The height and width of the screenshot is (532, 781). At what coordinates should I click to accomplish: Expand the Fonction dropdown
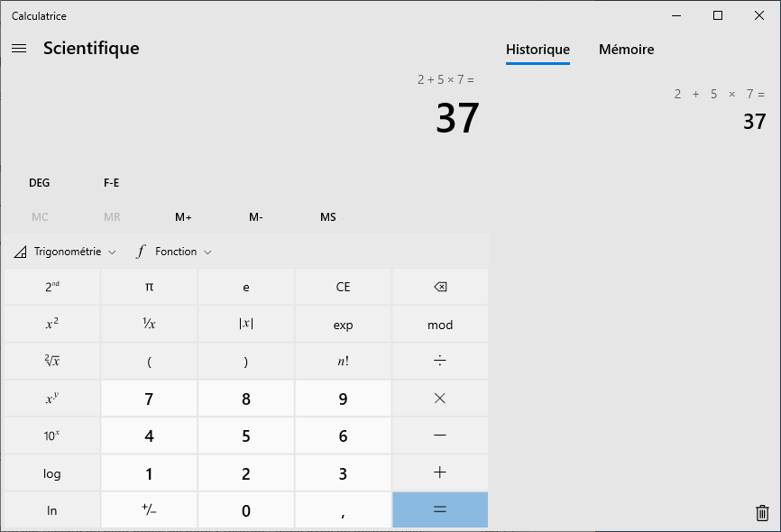pyautogui.click(x=174, y=252)
